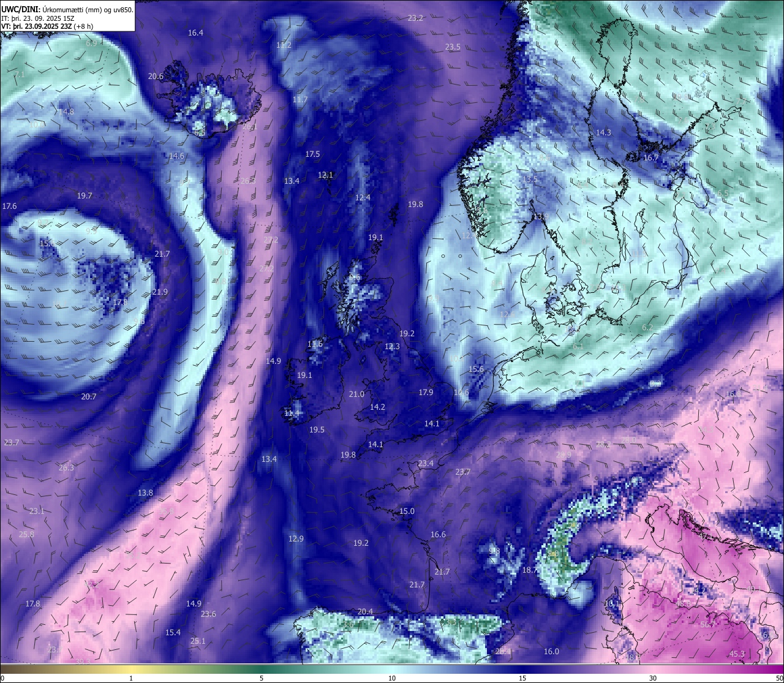Click the 14.3 value over Sweden
Image resolution: width=784 pixels, height=683 pixels.
603,133
